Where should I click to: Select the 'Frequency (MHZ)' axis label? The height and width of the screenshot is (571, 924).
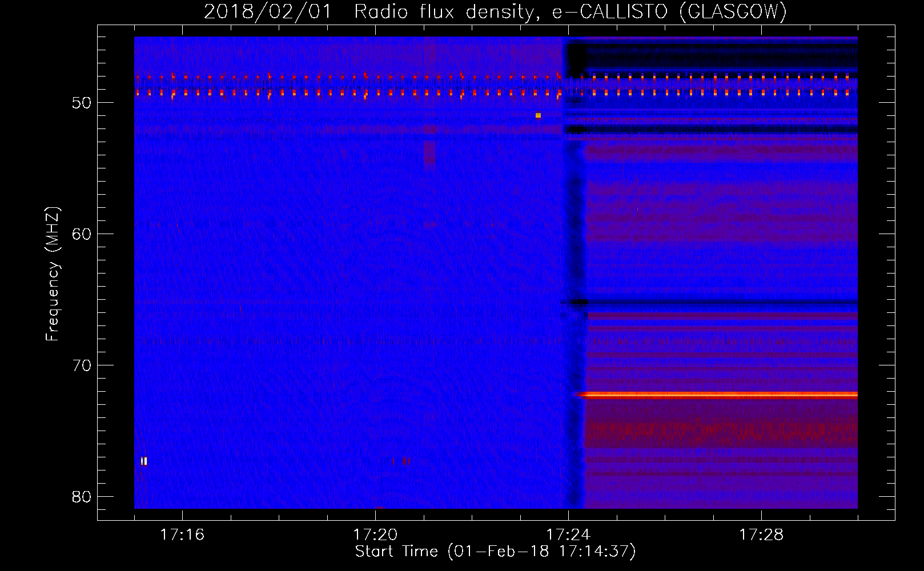pyautogui.click(x=52, y=274)
